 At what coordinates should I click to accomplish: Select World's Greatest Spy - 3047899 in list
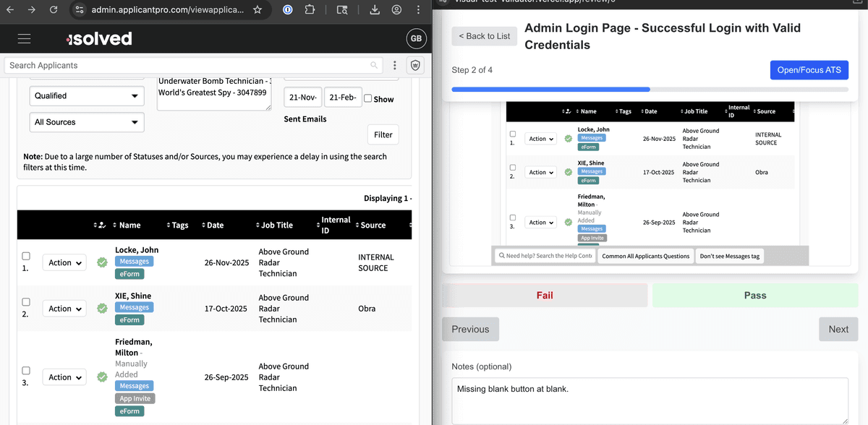pyautogui.click(x=213, y=93)
